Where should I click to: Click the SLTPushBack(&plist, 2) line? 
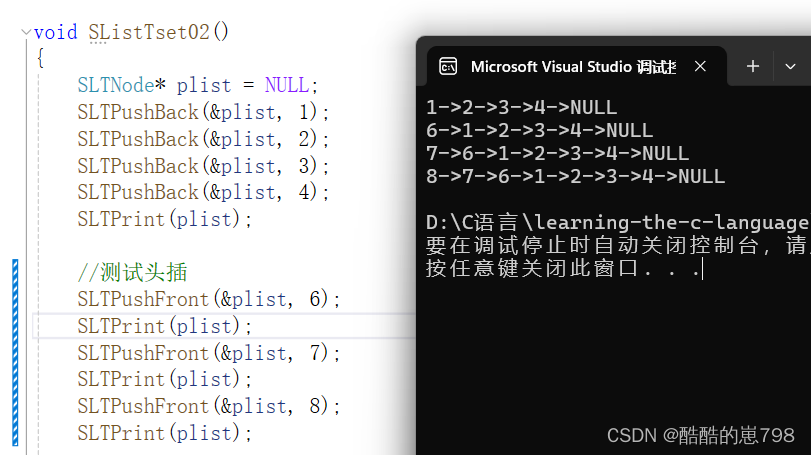[203, 139]
